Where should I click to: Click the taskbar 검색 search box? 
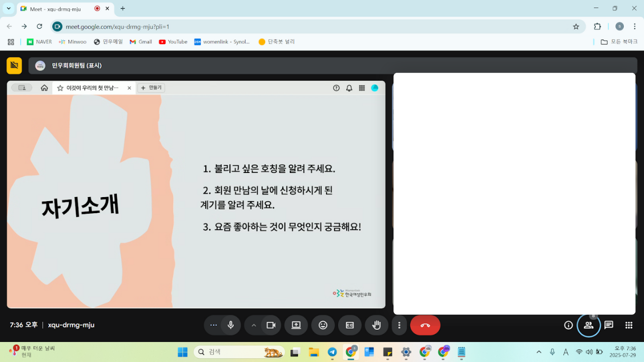point(239,352)
